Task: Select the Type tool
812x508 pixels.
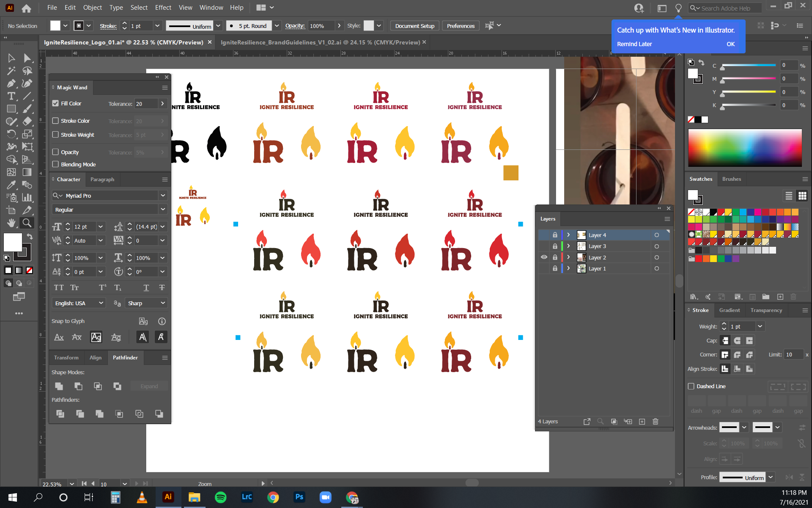Action: point(11,96)
